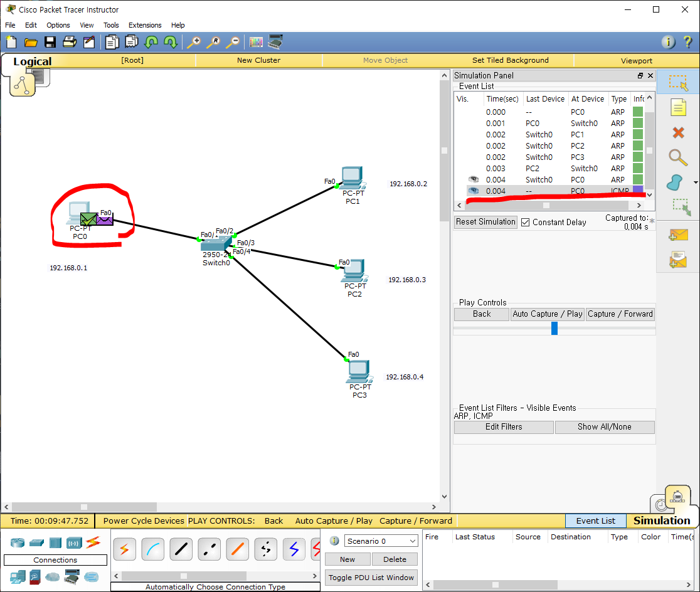The height and width of the screenshot is (592, 700).
Task: Select the WAN Emulation cloud category icon
Action: [52, 578]
